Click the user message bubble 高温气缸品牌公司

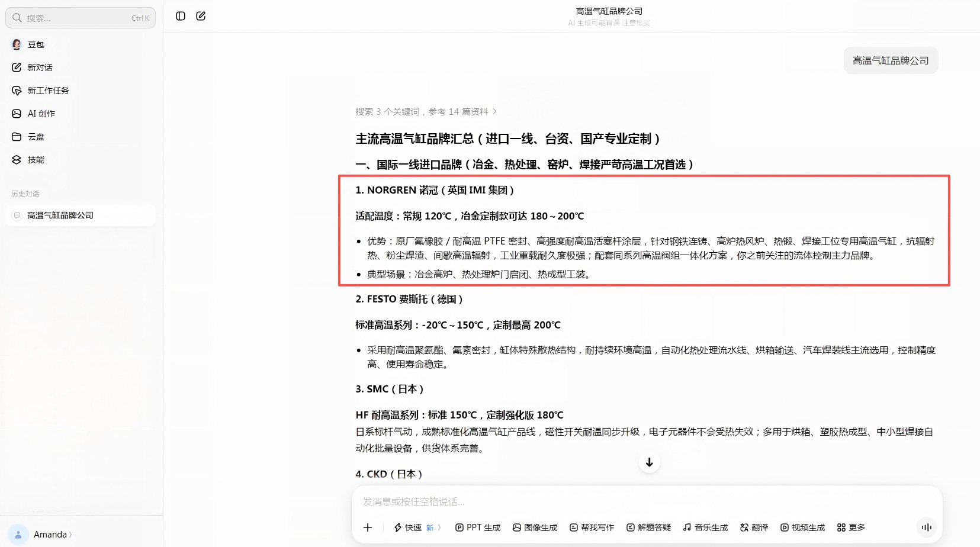pyautogui.click(x=891, y=60)
